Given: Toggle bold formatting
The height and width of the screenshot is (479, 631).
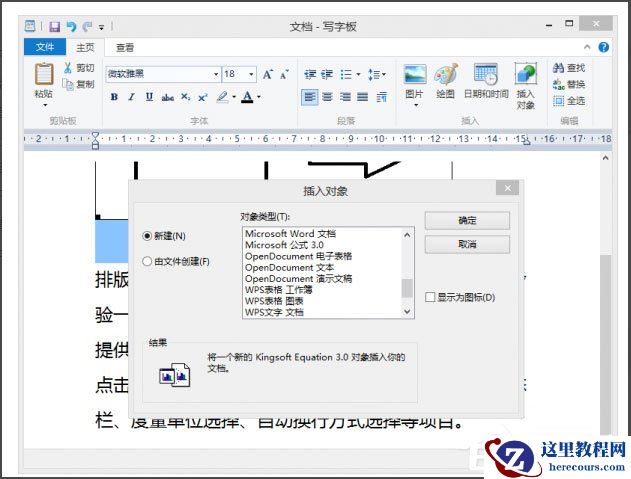Looking at the screenshot, I should point(114,97).
